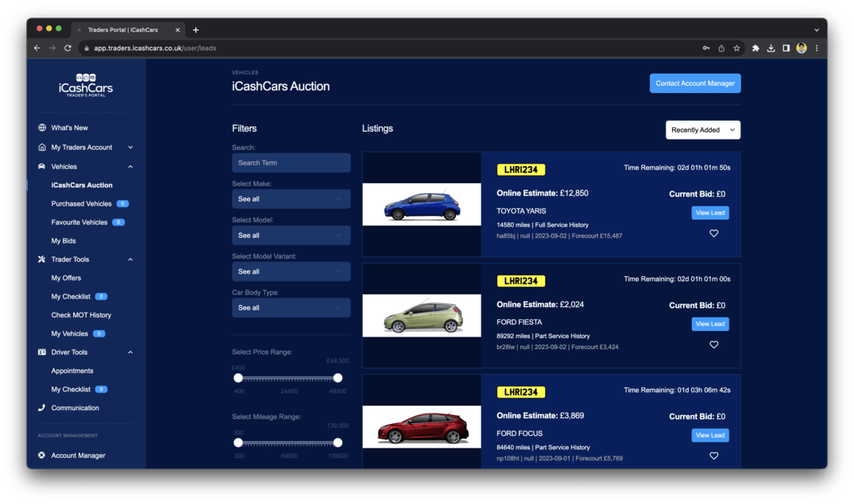Viewport: 854px width, 504px height.
Task: Click the blue Toyota Yaris thumbnail
Action: tap(422, 204)
